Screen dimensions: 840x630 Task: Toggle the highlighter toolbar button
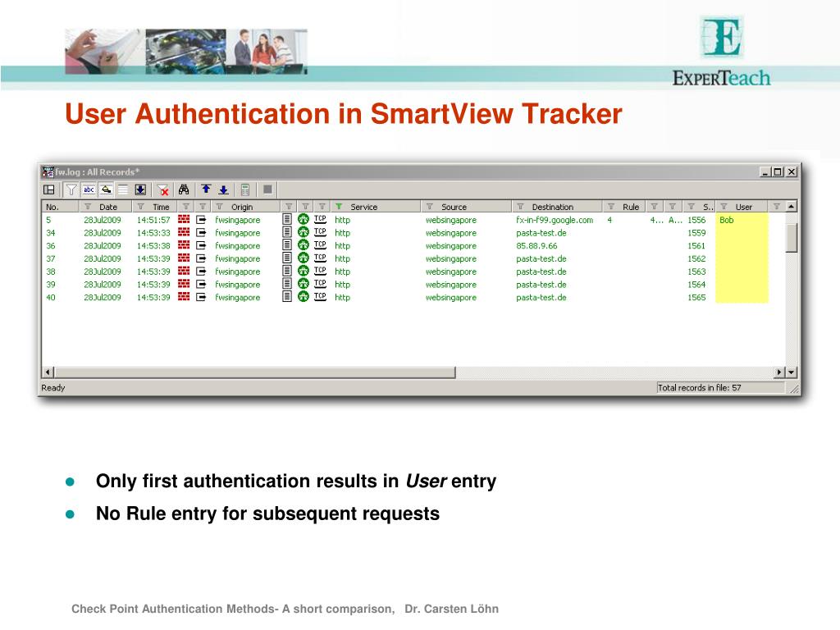106,189
